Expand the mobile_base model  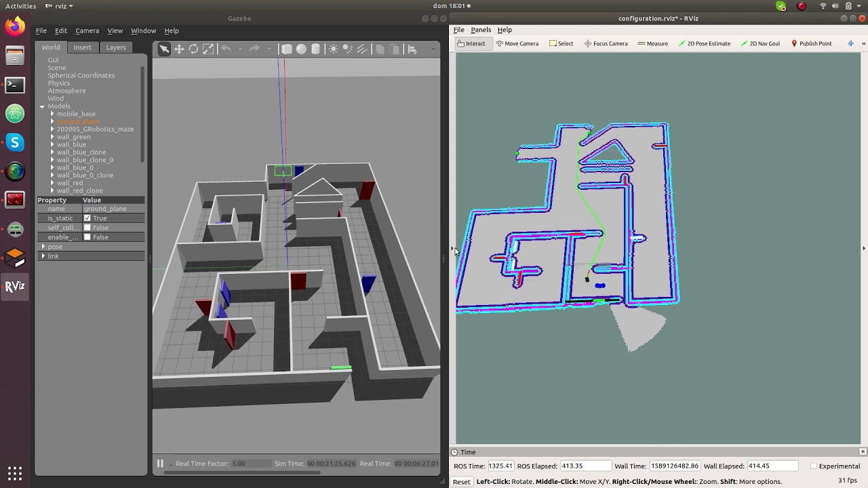(52, 114)
